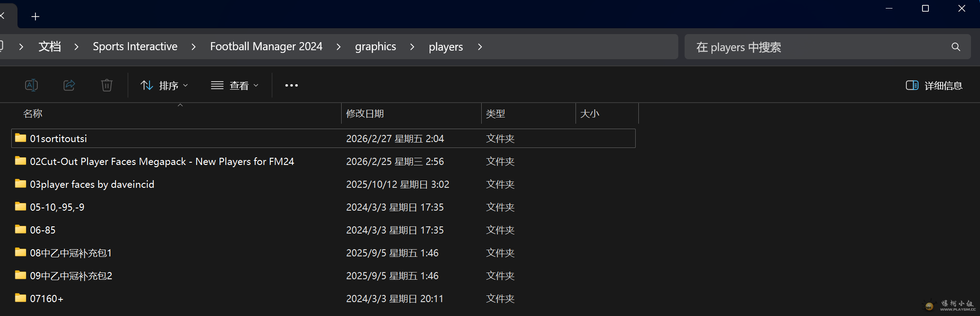Select the 08中乙中冠补充包1 folder
The image size is (980, 316).
point(71,253)
